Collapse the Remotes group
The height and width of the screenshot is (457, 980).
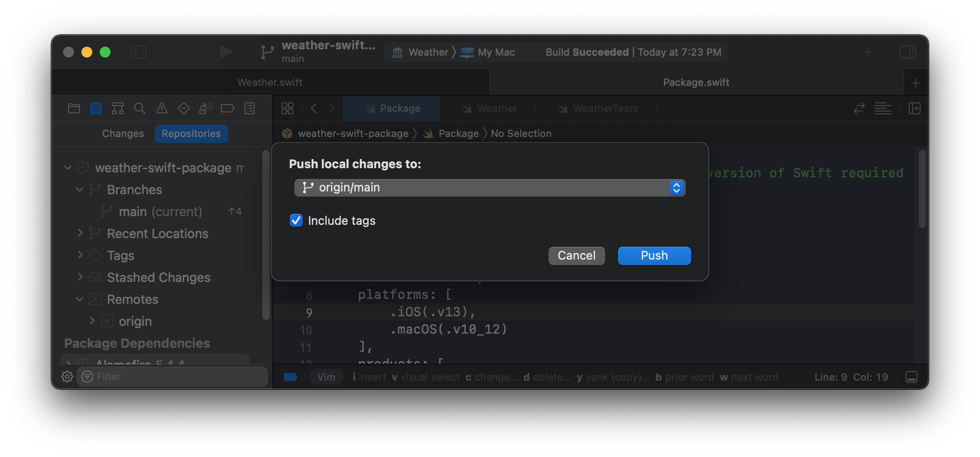pyautogui.click(x=80, y=299)
